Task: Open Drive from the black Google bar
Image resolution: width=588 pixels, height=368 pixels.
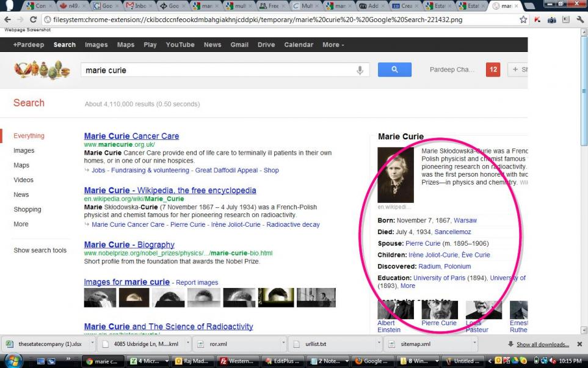Action: coord(266,45)
